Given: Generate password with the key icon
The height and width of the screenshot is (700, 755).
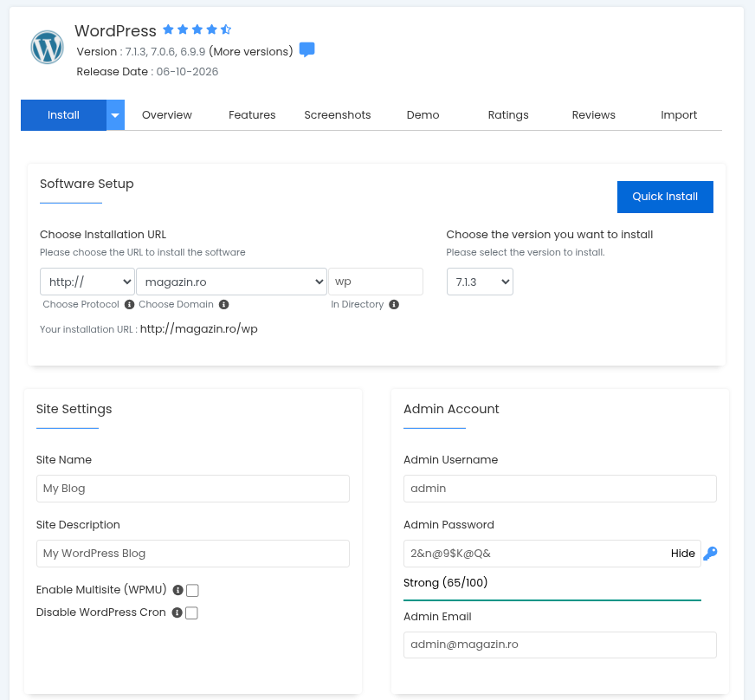Looking at the screenshot, I should coord(710,553).
